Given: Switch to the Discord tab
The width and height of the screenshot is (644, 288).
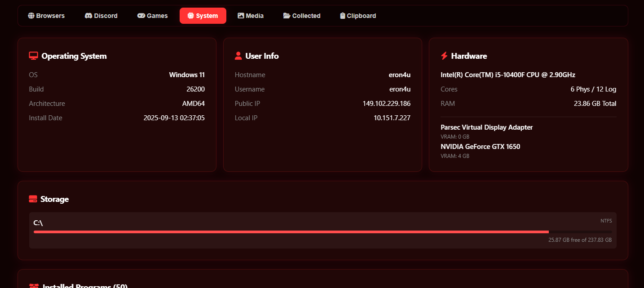Looking at the screenshot, I should coord(101,16).
